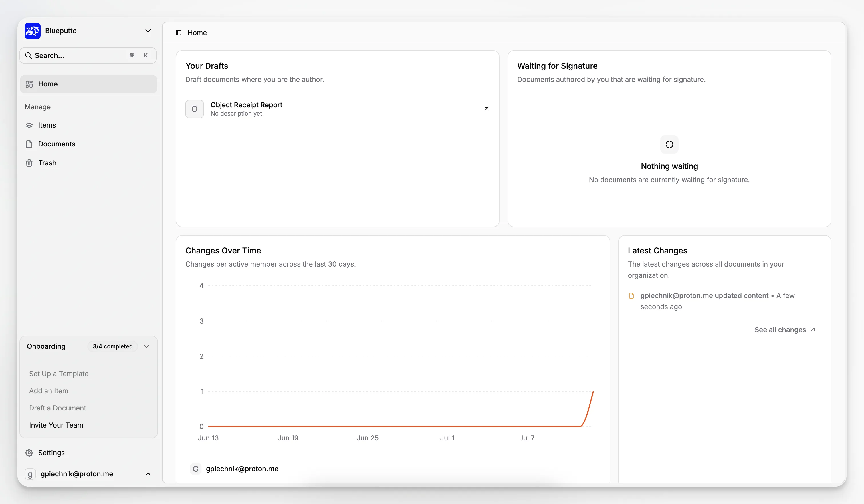
Task: Click the Home breadcrumb title
Action: click(x=197, y=33)
